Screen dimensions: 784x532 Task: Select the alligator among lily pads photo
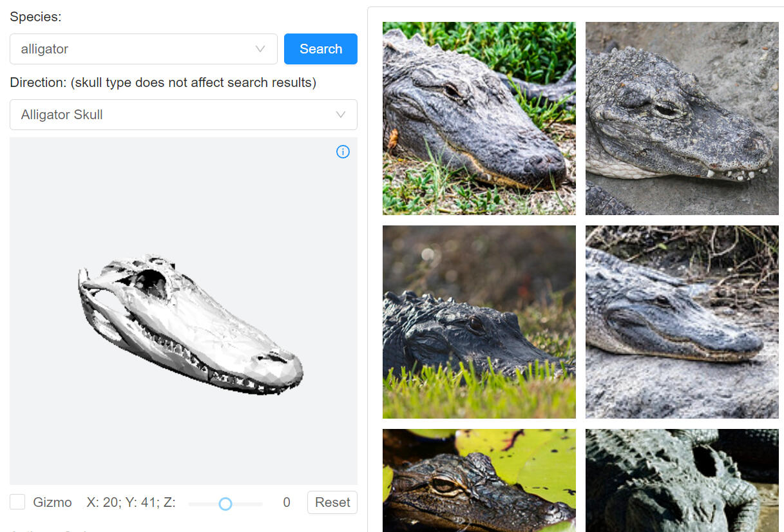coord(479,480)
